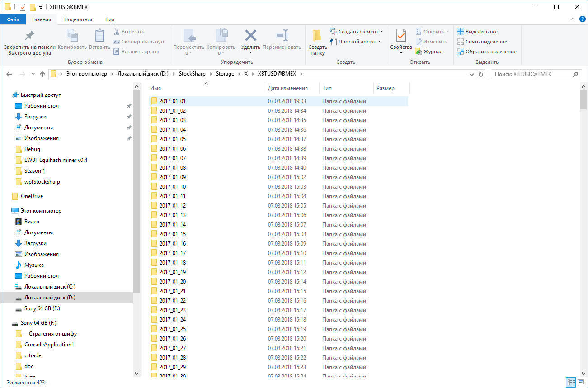
Task: Switch to details table view mode
Action: point(570,383)
